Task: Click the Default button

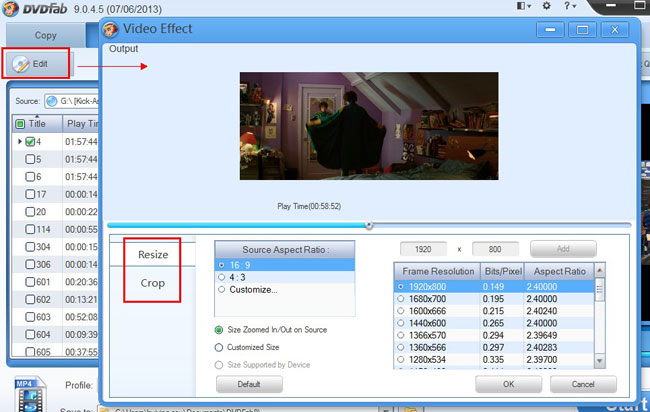Action: [x=249, y=384]
